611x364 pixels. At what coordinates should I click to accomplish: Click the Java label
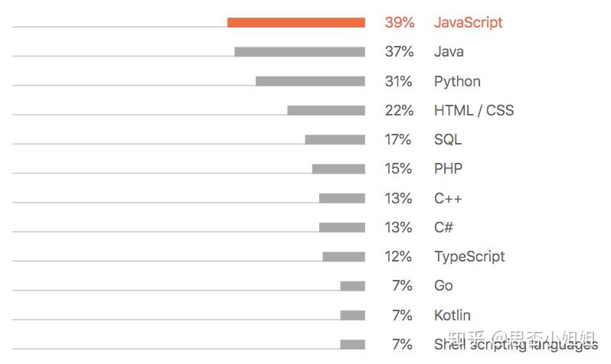pyautogui.click(x=449, y=52)
